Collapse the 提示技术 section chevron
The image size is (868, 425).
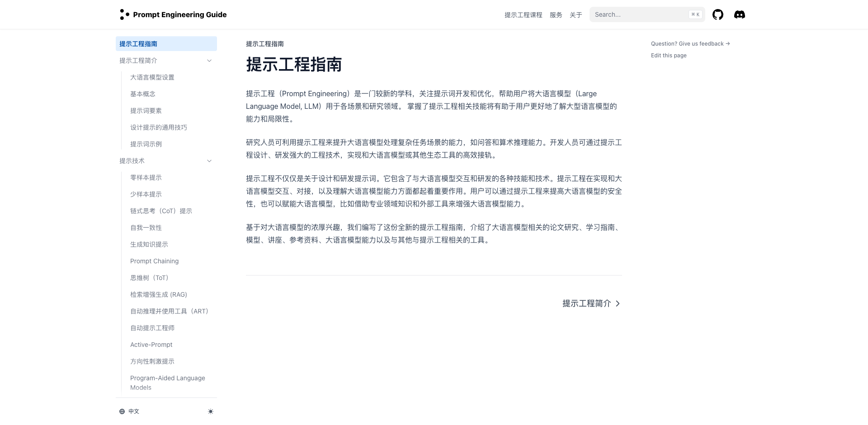click(x=209, y=161)
